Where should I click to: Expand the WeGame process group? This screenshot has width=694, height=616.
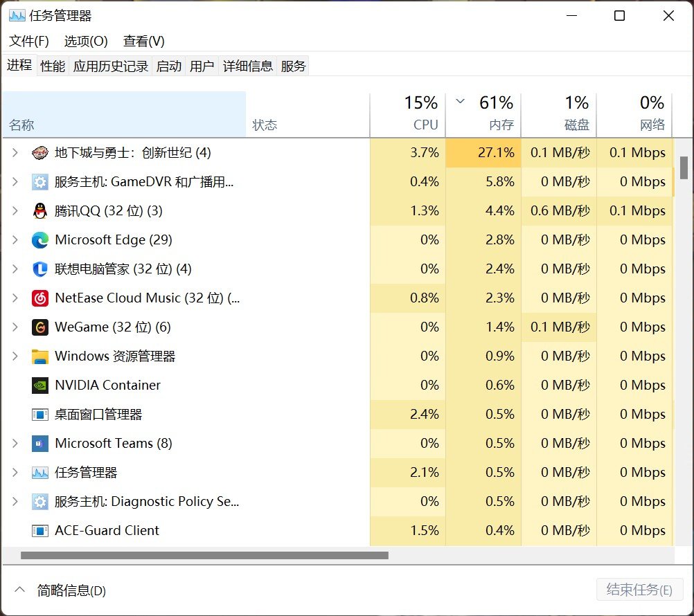point(15,327)
